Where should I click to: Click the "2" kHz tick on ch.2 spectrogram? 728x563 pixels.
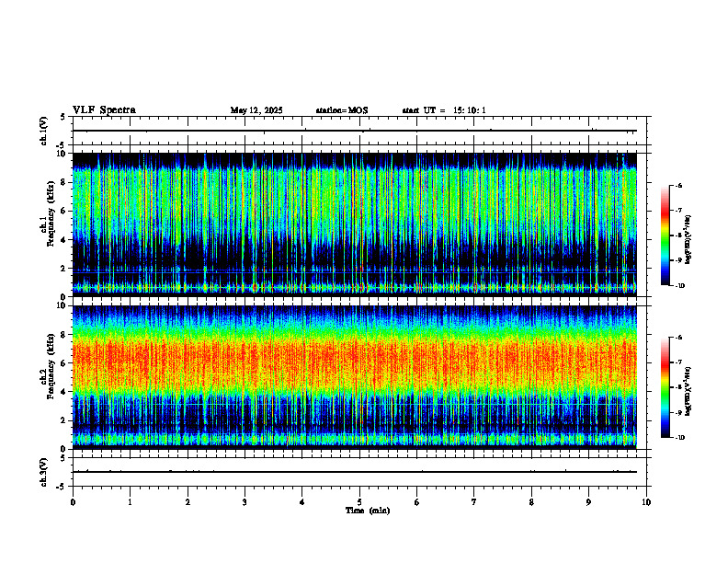click(x=64, y=420)
